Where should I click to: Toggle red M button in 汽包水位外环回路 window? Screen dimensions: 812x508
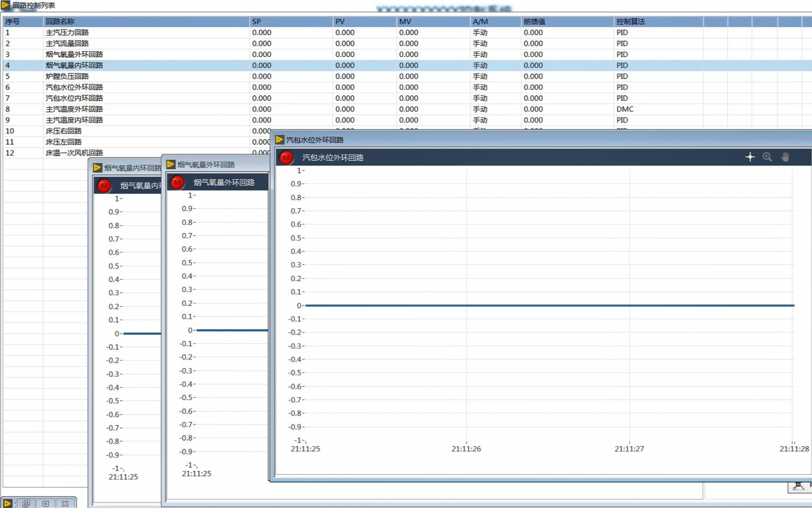click(x=286, y=158)
